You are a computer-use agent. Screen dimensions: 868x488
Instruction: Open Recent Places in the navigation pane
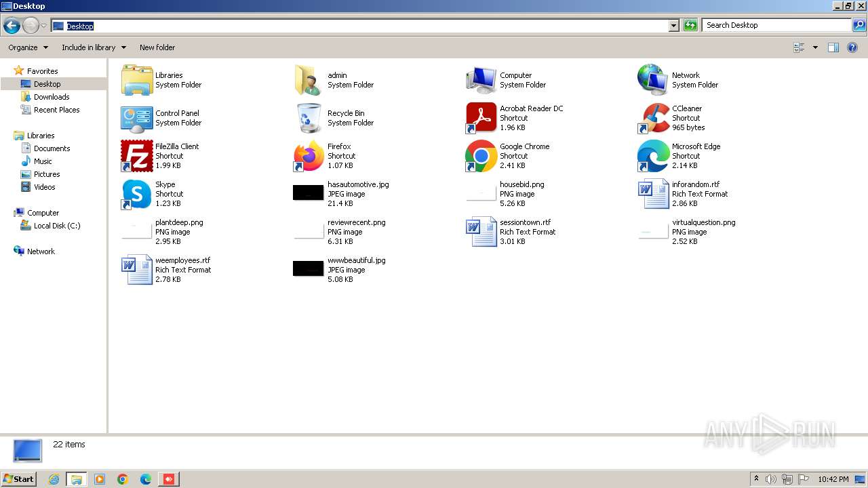coord(56,110)
